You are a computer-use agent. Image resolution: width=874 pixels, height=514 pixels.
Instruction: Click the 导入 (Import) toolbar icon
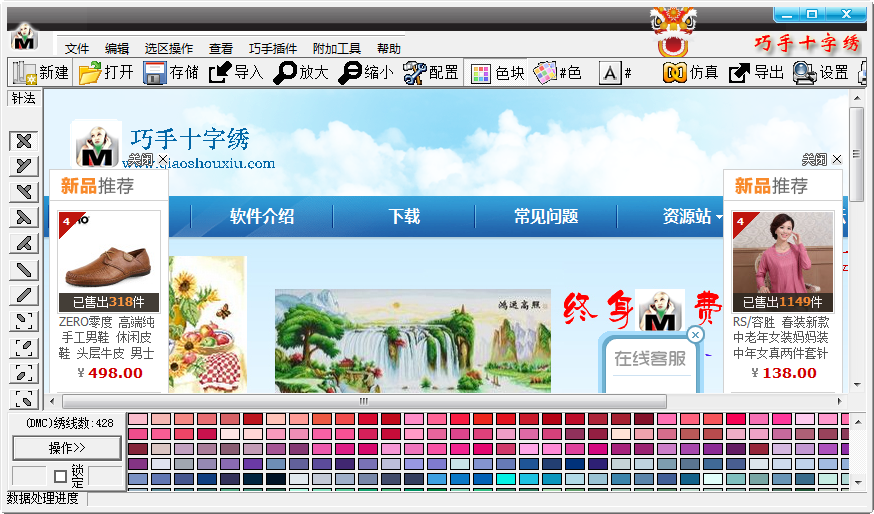click(x=235, y=72)
